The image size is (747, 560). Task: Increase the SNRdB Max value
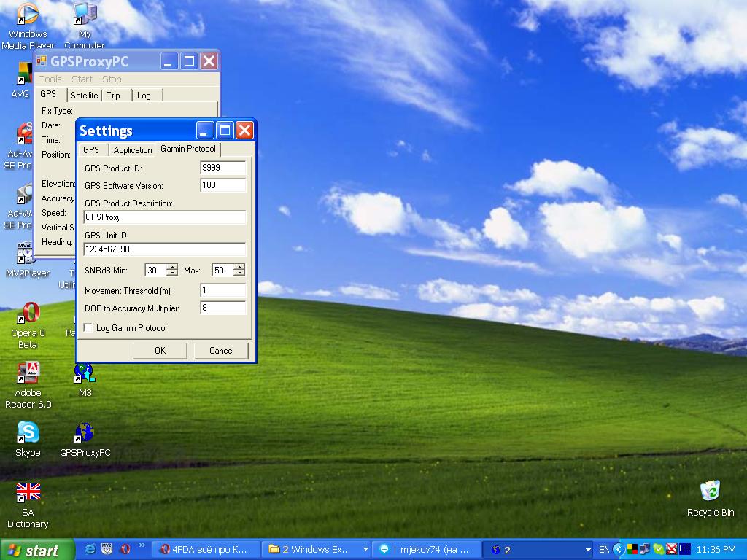pyautogui.click(x=239, y=267)
